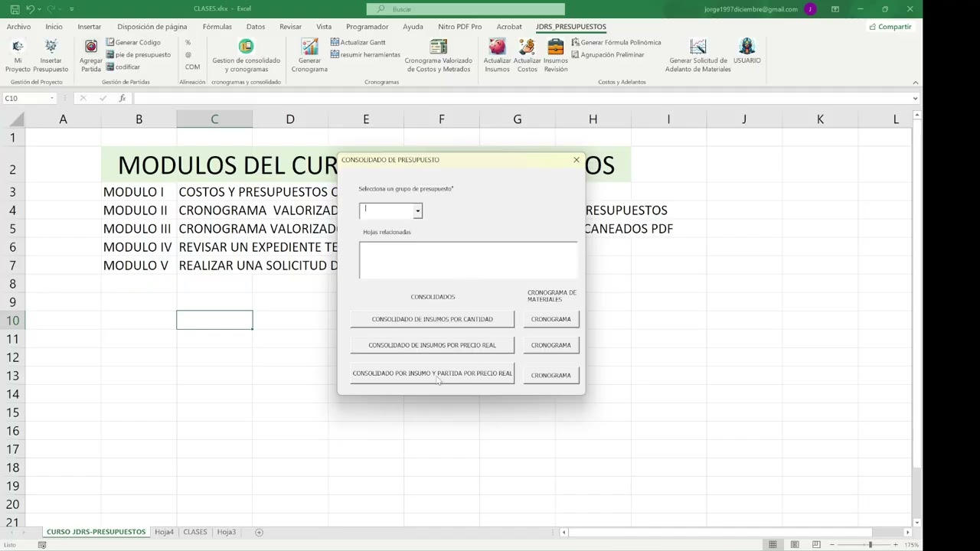Switch to the CLASES sheet tab
Image resolution: width=980 pixels, height=551 pixels.
click(x=194, y=532)
